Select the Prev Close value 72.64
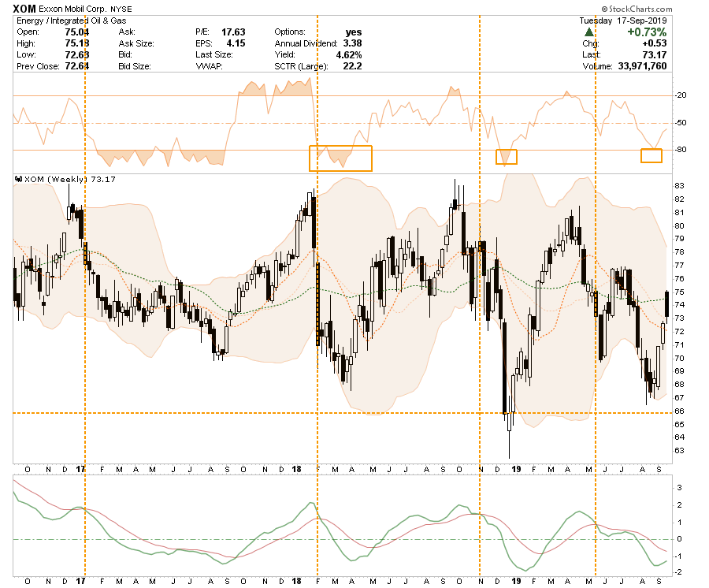This screenshot has height=588, width=709. (x=77, y=66)
